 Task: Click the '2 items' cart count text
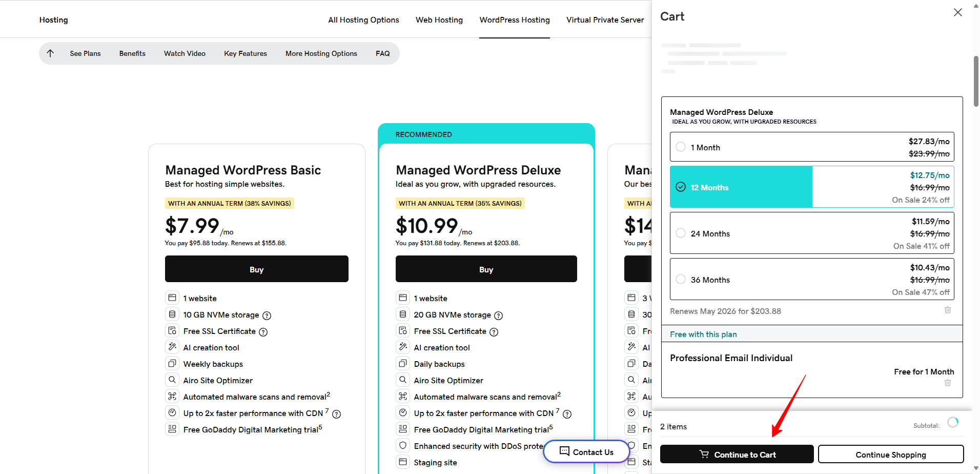tap(673, 427)
